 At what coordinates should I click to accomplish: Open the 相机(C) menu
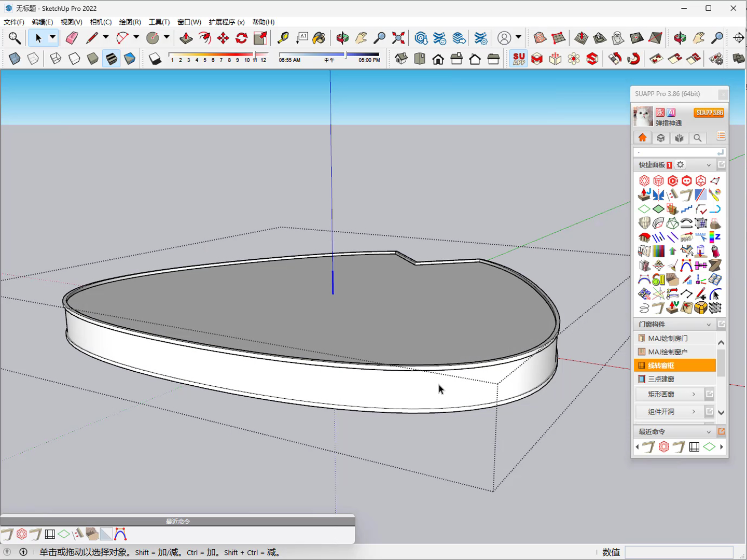(x=101, y=22)
